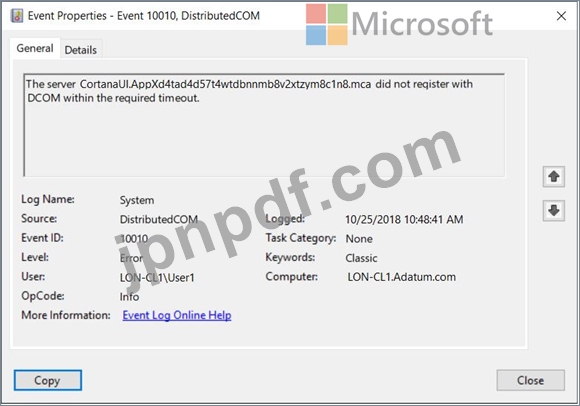This screenshot has width=580, height=406.
Task: Open the Event Log Online Help link
Action: coord(177,315)
